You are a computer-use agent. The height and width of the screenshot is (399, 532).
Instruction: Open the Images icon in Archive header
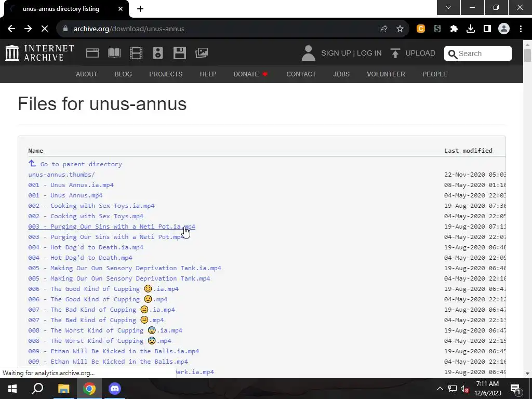pyautogui.click(x=202, y=53)
